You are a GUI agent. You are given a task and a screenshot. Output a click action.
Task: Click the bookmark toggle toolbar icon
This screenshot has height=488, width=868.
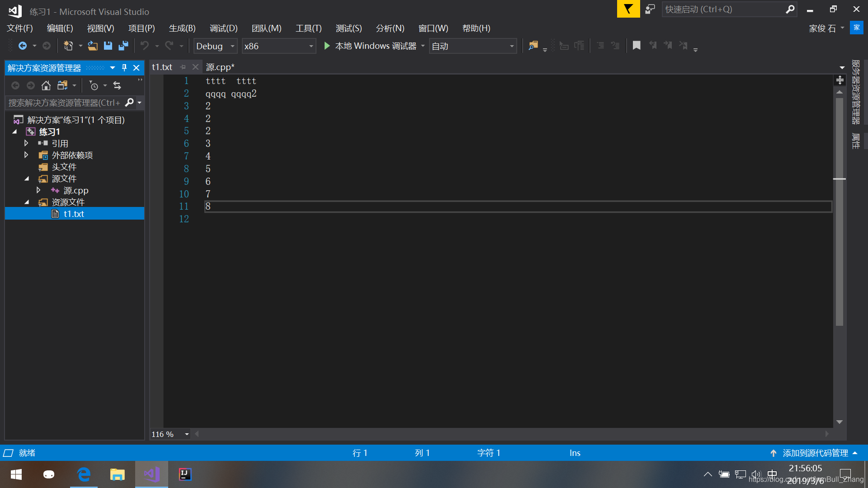coord(637,46)
